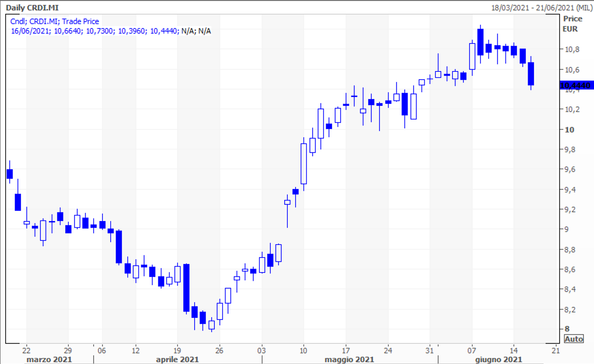The image size is (594, 364).
Task: Click the date tick label 24
Action: 388,350
